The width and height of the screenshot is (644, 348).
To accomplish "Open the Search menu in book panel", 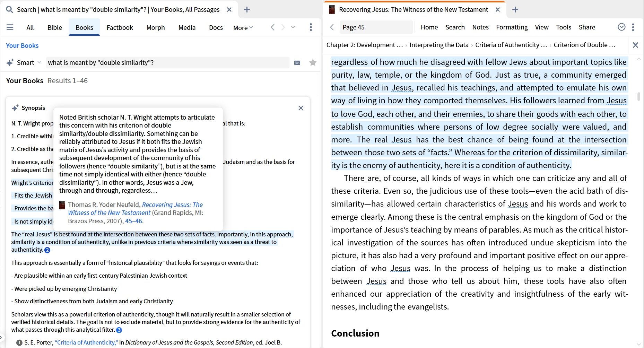I will click(455, 27).
